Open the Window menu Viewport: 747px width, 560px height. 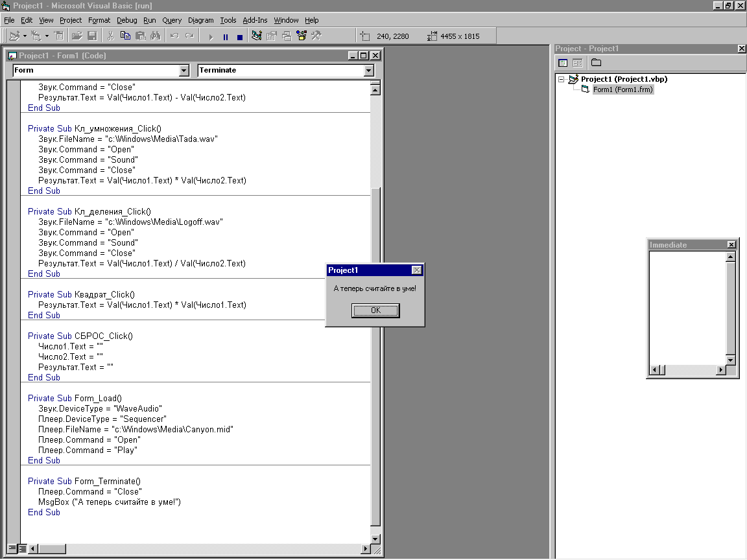tap(286, 20)
